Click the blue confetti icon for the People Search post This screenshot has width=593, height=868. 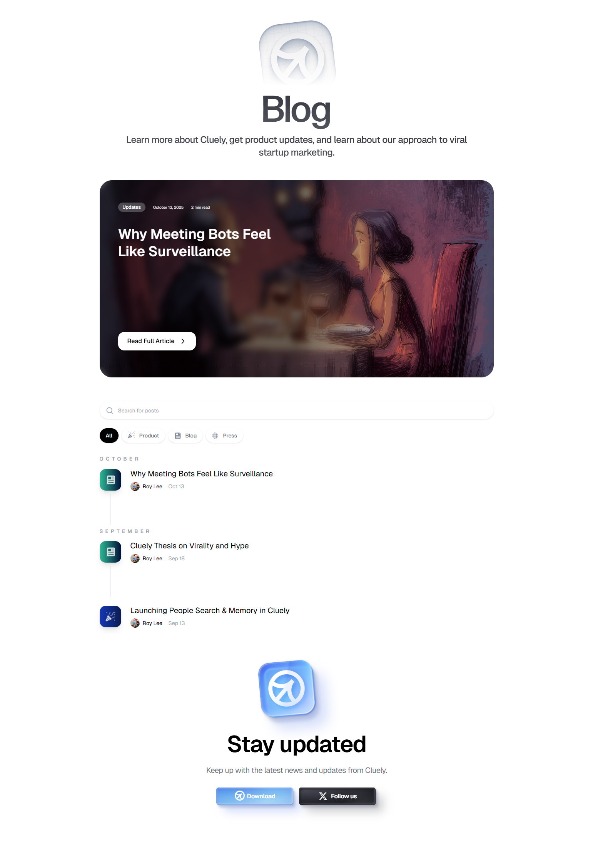(110, 616)
